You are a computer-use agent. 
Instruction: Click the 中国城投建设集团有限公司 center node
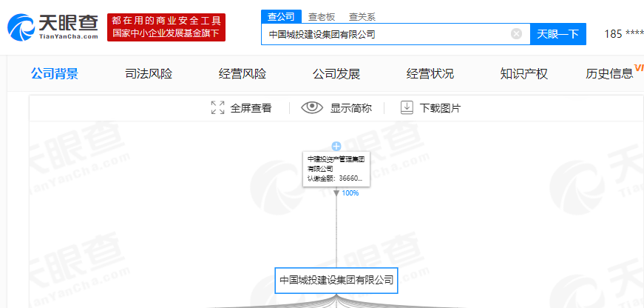tap(336, 281)
